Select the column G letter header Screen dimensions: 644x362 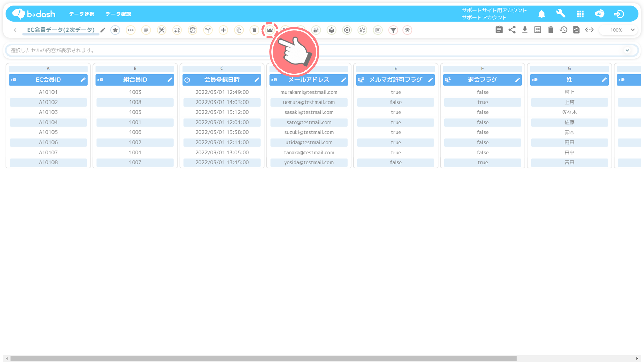[x=569, y=68]
